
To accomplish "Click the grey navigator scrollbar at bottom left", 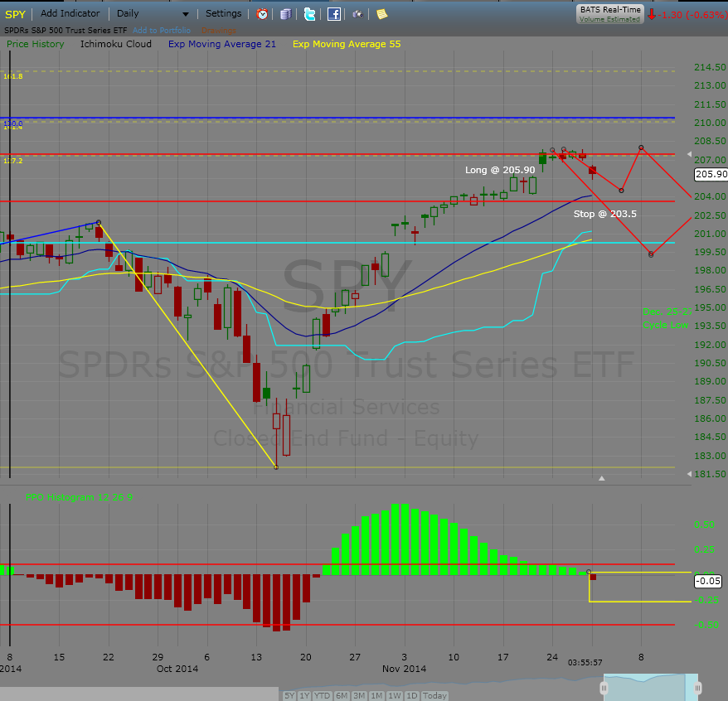I will tap(139, 694).
